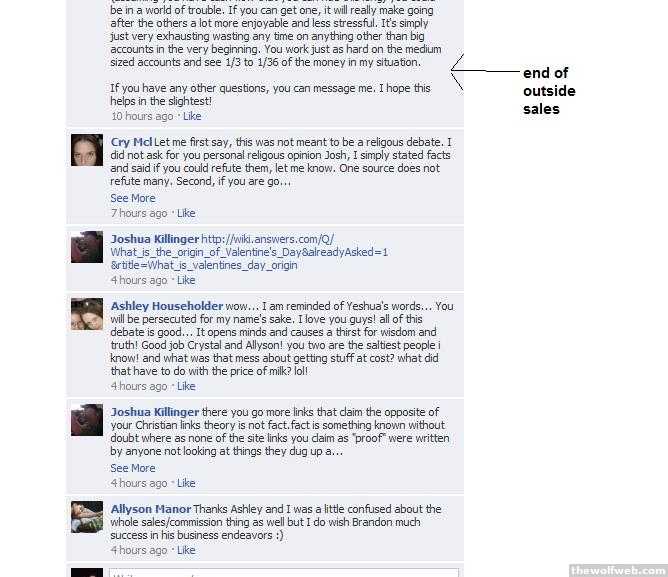The height and width of the screenshot is (577, 668).
Task: Like Cry Mcl's 7 hours ago comment
Action: tap(186, 213)
